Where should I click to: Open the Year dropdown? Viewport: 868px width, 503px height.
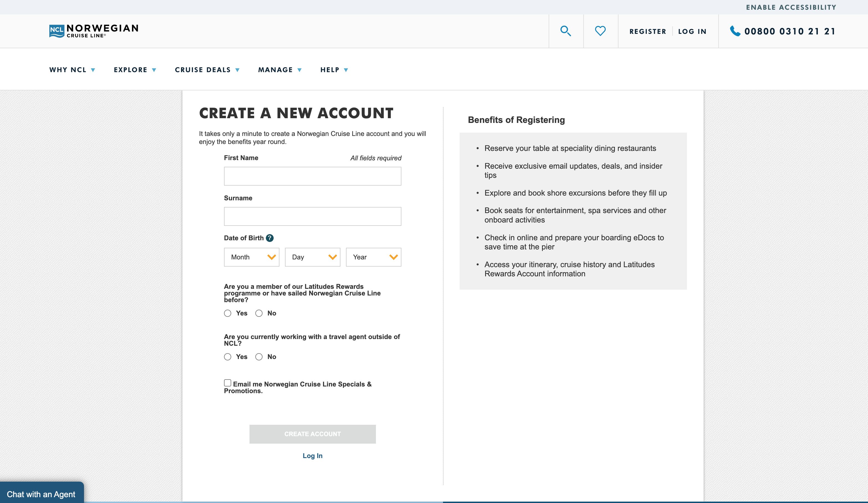pos(373,257)
